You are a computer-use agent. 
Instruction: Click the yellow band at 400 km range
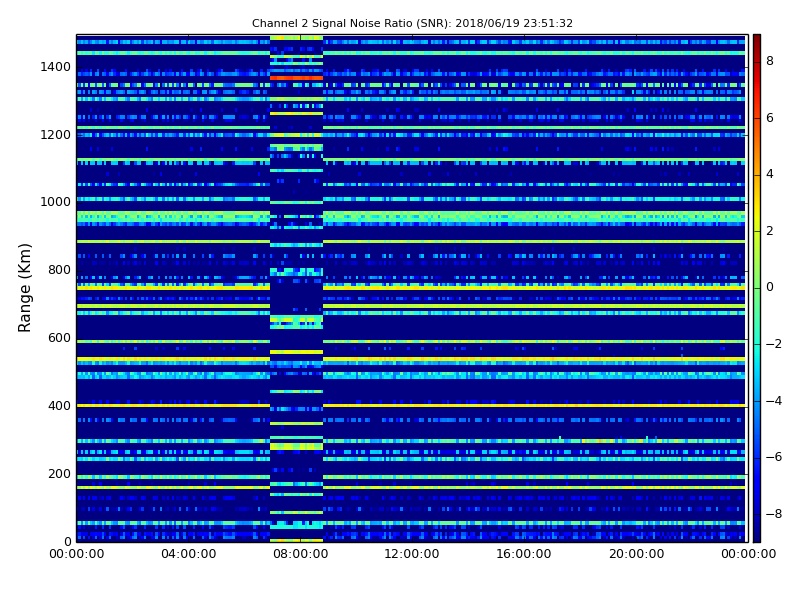click(x=411, y=406)
